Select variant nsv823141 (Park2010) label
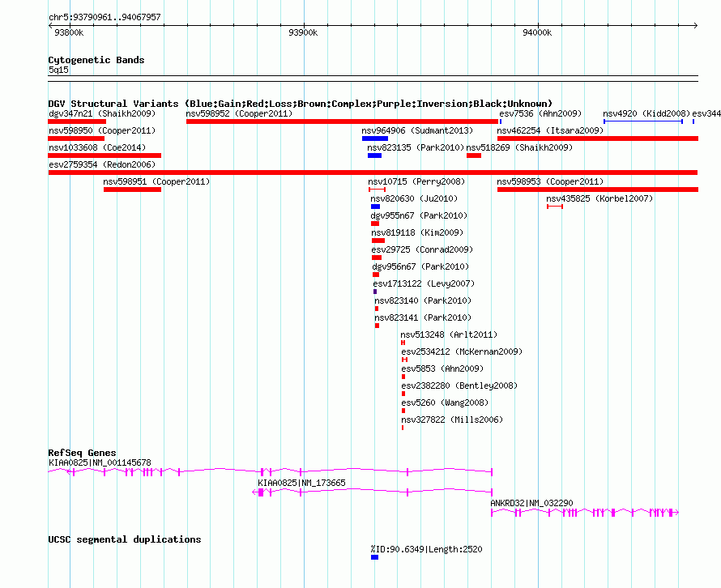 [x=423, y=317]
